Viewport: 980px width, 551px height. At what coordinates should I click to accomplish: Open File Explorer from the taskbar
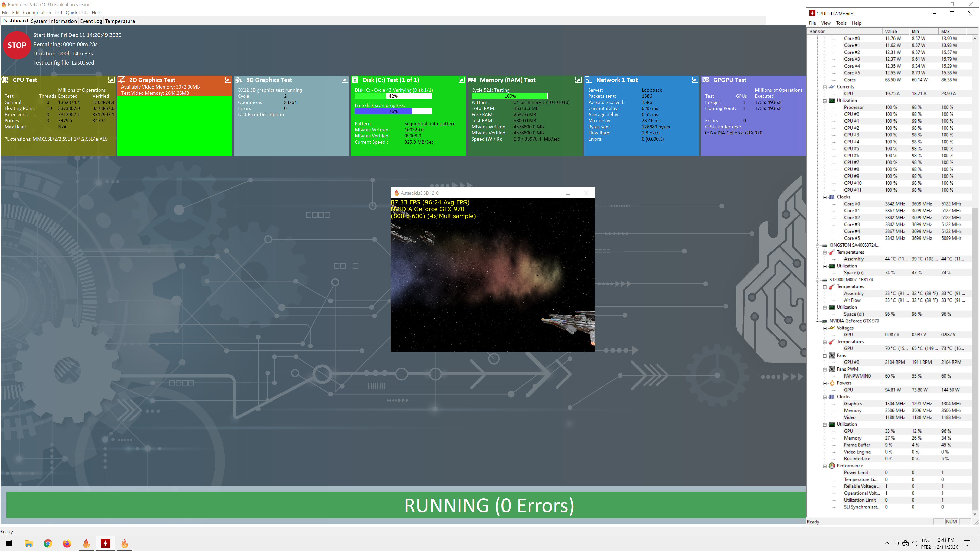tap(29, 543)
